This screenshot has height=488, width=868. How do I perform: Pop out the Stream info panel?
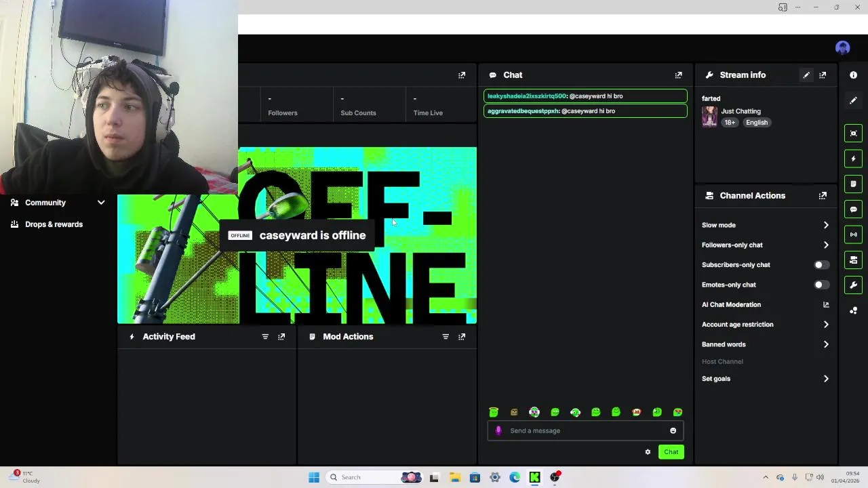click(x=823, y=75)
